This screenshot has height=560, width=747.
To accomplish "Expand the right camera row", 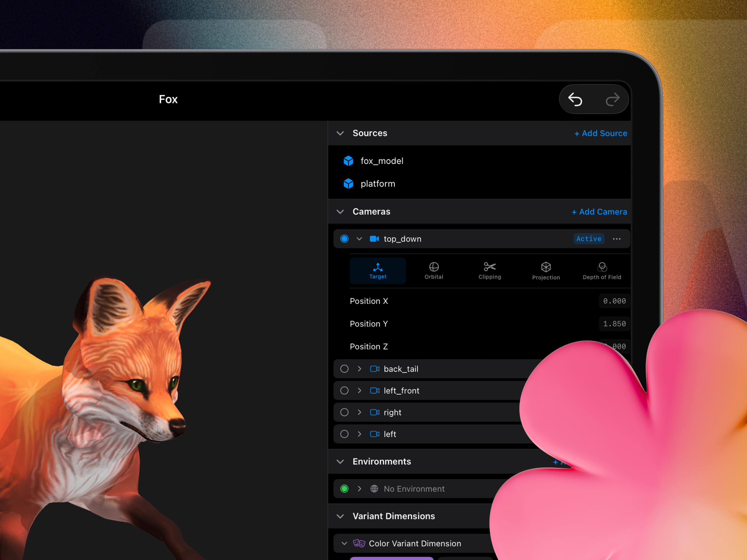I will tap(359, 412).
